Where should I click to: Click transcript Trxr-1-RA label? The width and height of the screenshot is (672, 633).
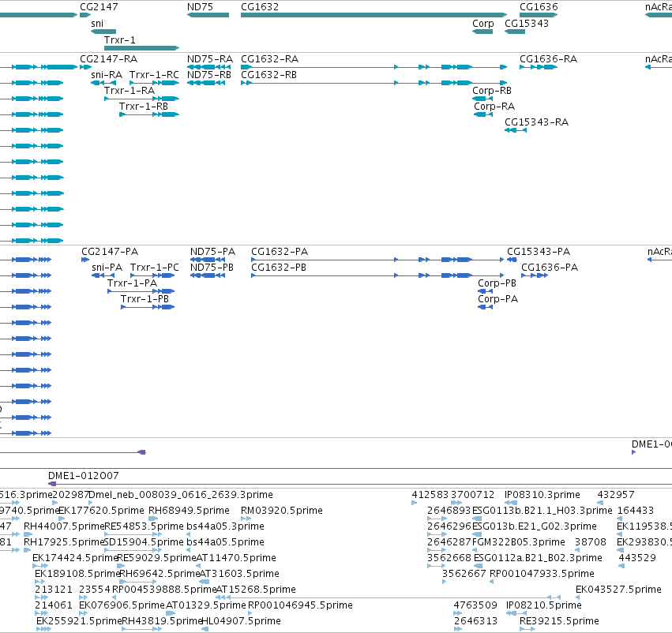point(129,90)
